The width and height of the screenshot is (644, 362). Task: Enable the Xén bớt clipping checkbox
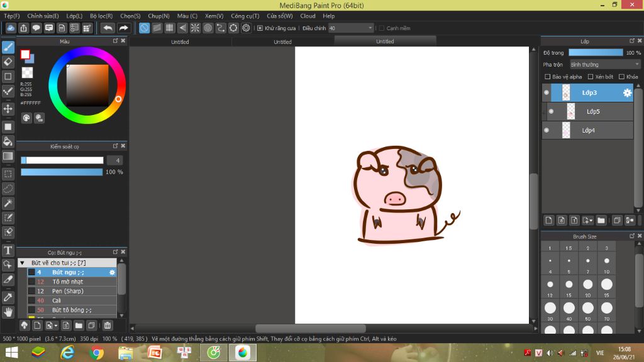[x=591, y=77]
